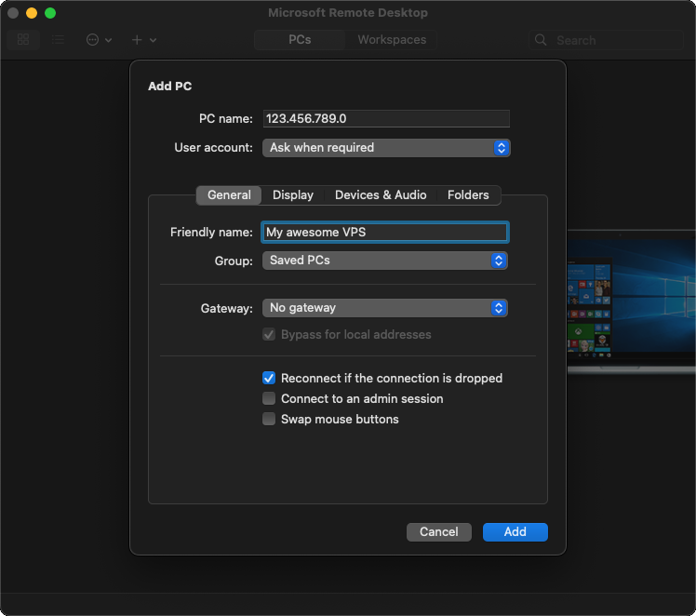Click the search magnifier icon
Screen dimensions: 696x616
[542, 40]
